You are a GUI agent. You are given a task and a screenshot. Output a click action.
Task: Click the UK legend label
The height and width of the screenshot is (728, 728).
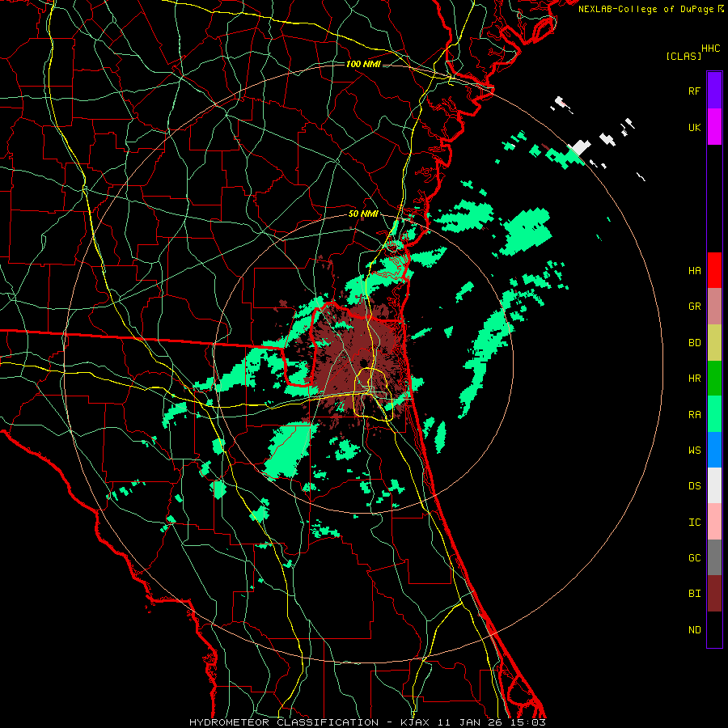pos(694,127)
